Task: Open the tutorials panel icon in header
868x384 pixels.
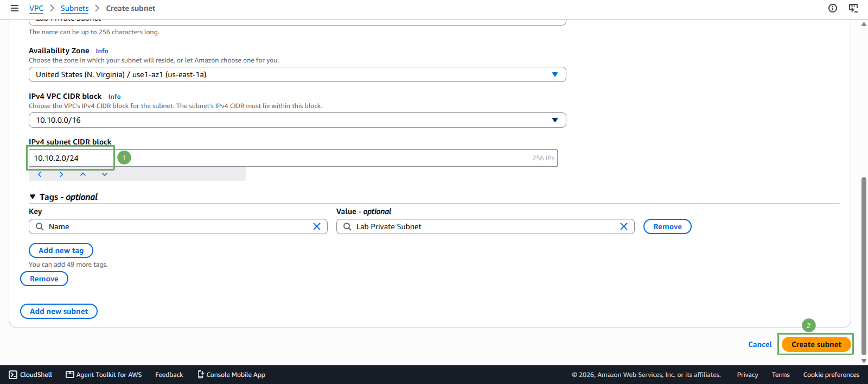Action: (853, 8)
